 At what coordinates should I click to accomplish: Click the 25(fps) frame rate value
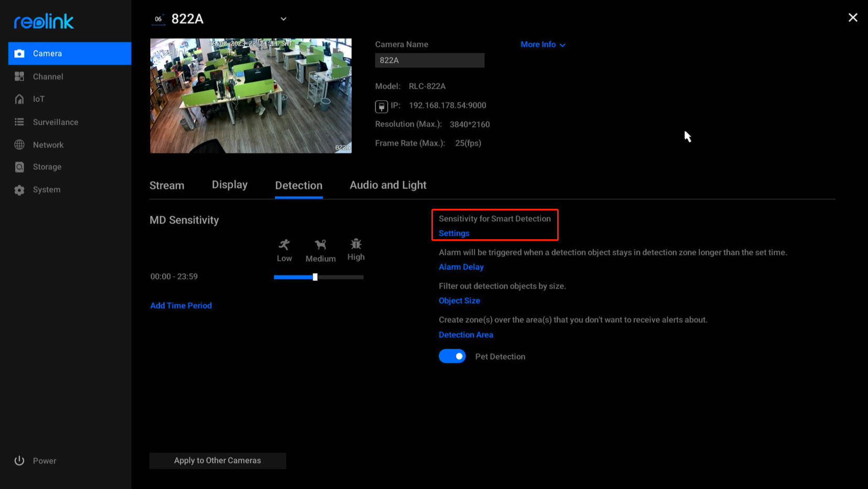pyautogui.click(x=468, y=143)
